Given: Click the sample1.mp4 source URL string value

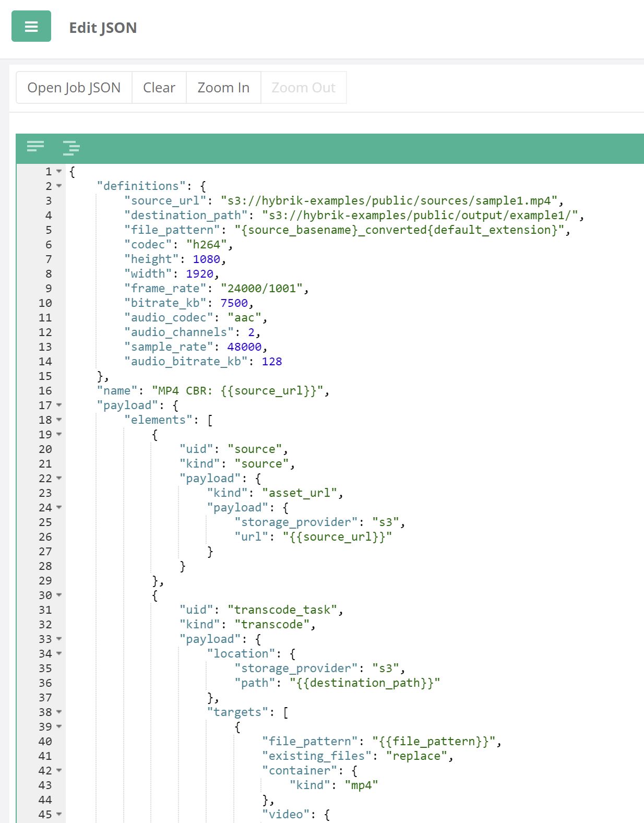Looking at the screenshot, I should [389, 201].
